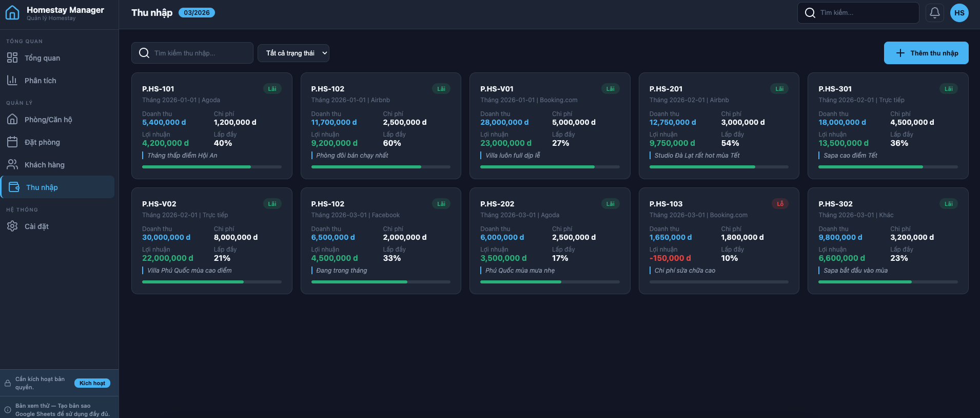Click the Đặt phòng calendar icon

click(x=12, y=142)
